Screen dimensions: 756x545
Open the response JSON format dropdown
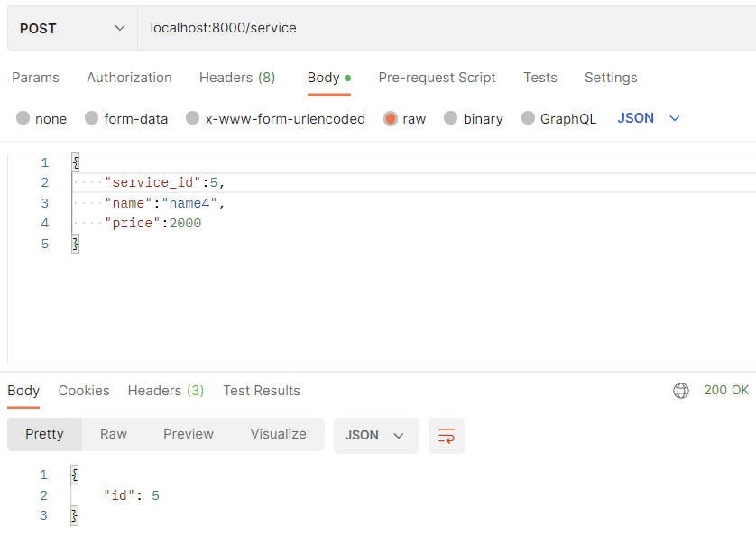pyautogui.click(x=376, y=435)
